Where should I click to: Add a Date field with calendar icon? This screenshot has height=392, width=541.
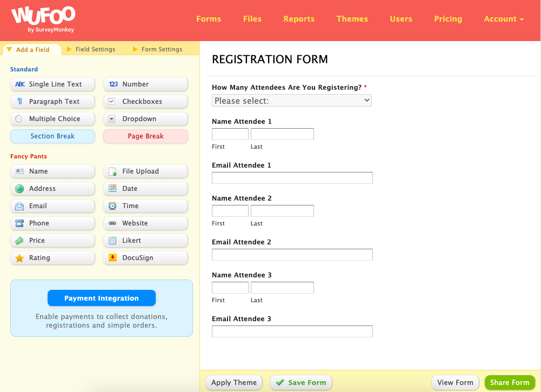click(145, 189)
